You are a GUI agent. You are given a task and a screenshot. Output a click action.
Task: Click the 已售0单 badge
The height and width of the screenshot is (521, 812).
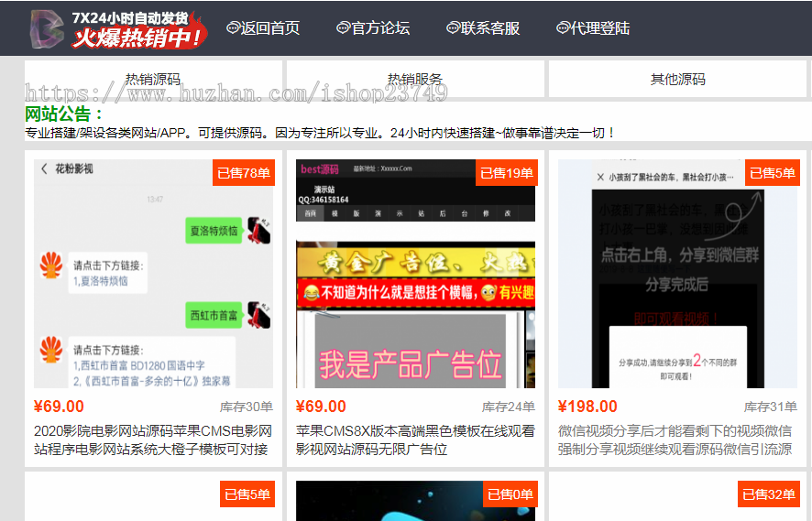click(x=510, y=494)
